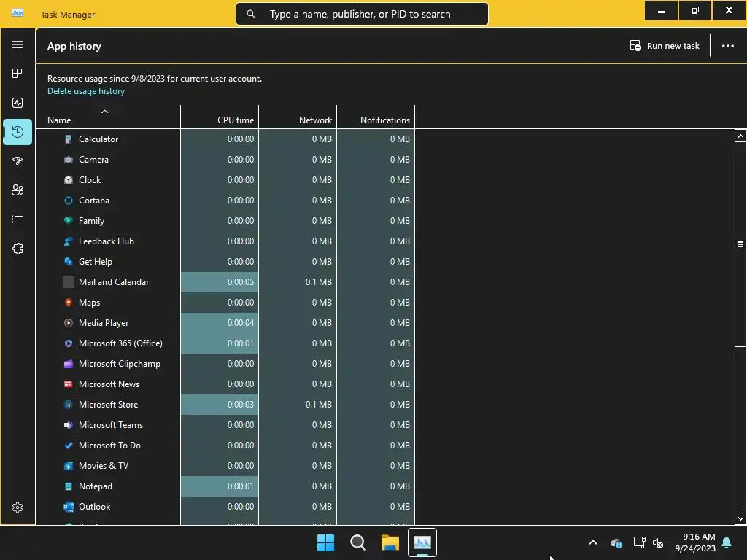Sort by the CPU time column
The height and width of the screenshot is (560, 747).
[220, 117]
